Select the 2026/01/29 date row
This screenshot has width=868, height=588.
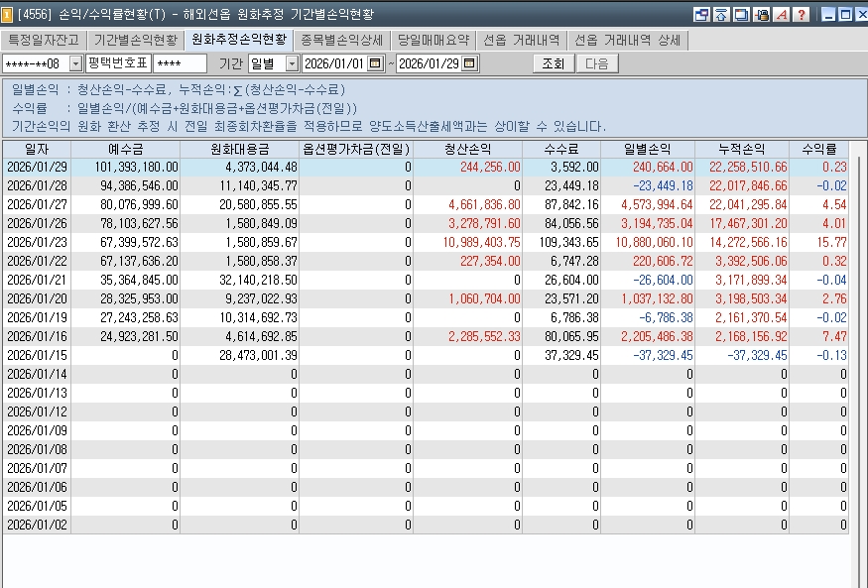(x=426, y=167)
